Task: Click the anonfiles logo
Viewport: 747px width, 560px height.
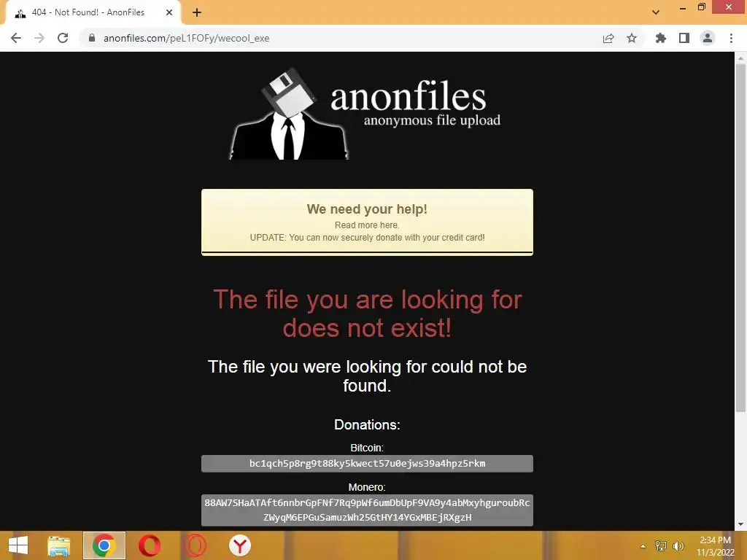Action: click(x=365, y=114)
